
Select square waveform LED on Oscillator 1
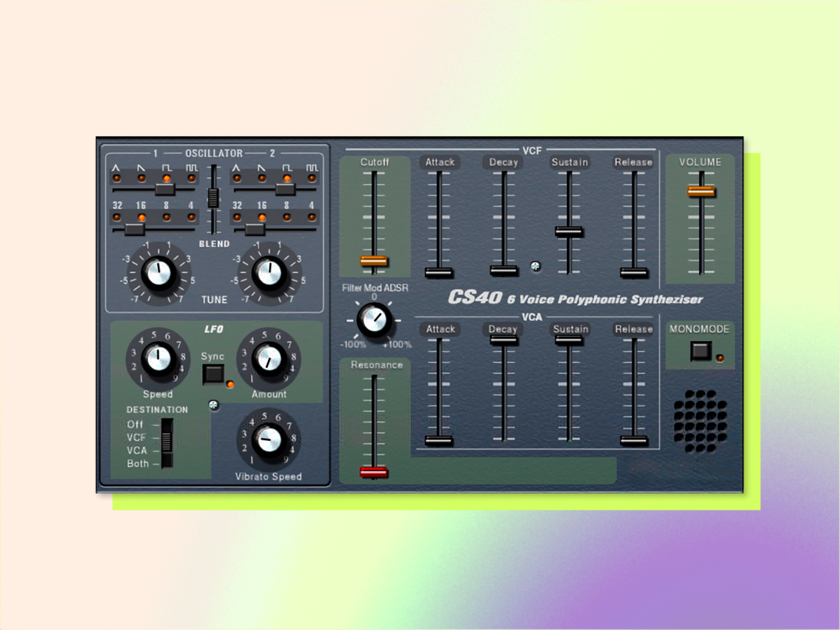coord(166,178)
